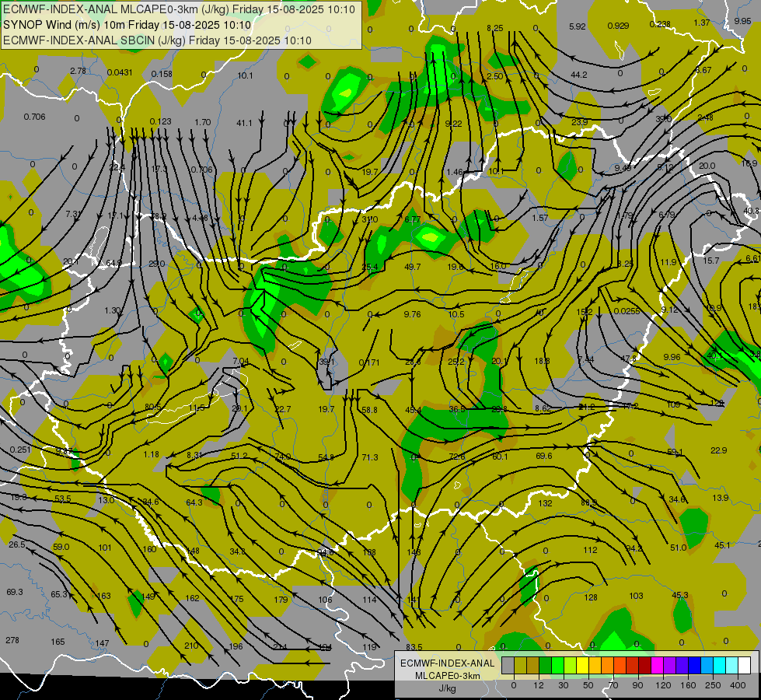Click the map value 101
Screen dimensions: 761x700
pyautogui.click(x=105, y=548)
